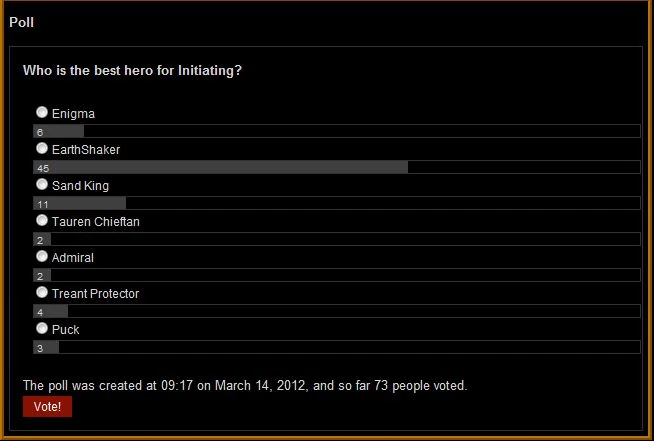Image resolution: width=654 pixels, height=441 pixels.
Task: Pick the Tauren Chieftan radio button
Action: click(42, 220)
